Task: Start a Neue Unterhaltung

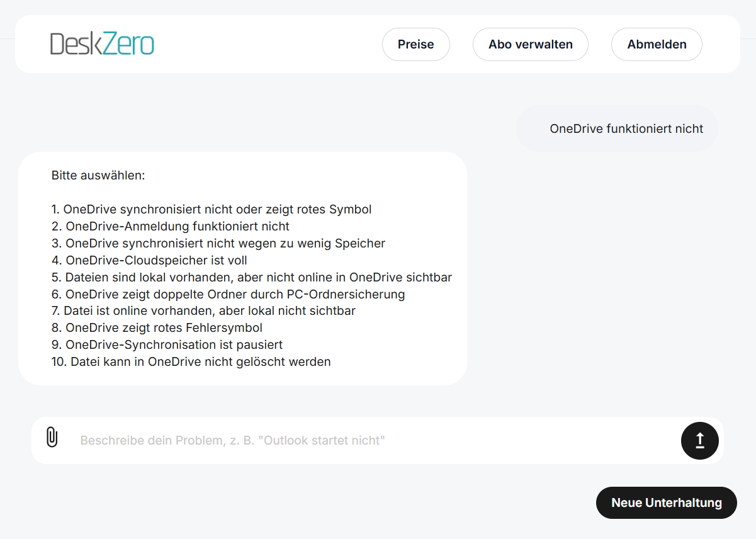Action: point(666,502)
